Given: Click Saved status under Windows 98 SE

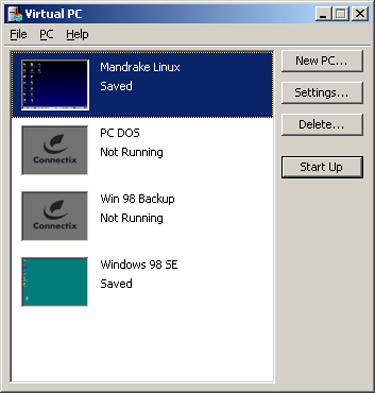Looking at the screenshot, I should (x=116, y=284).
